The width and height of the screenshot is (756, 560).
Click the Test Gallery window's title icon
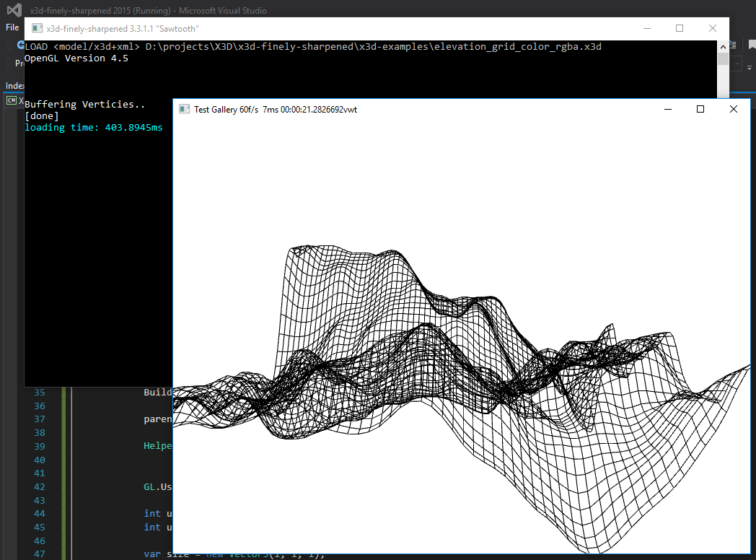[x=184, y=109]
